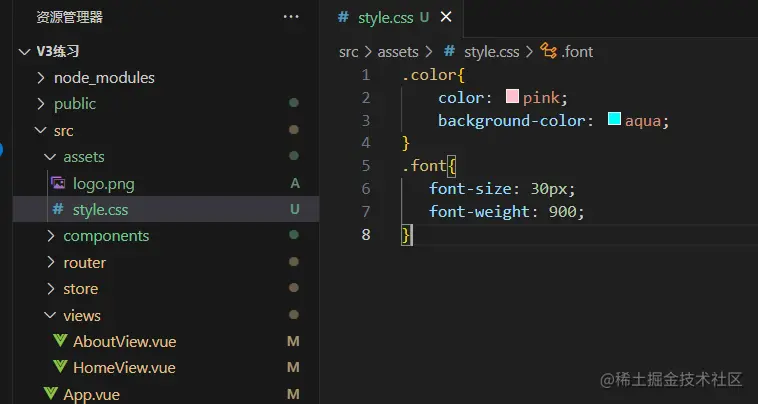Click the Vue icon beside App.vue
The image size is (758, 404).
pos(50,393)
